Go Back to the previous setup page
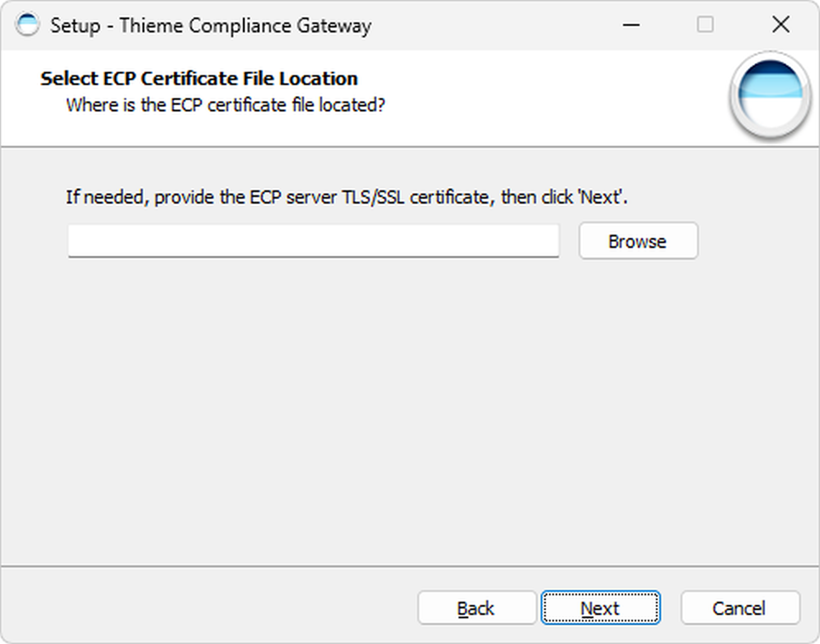This screenshot has width=820, height=644. point(476,608)
